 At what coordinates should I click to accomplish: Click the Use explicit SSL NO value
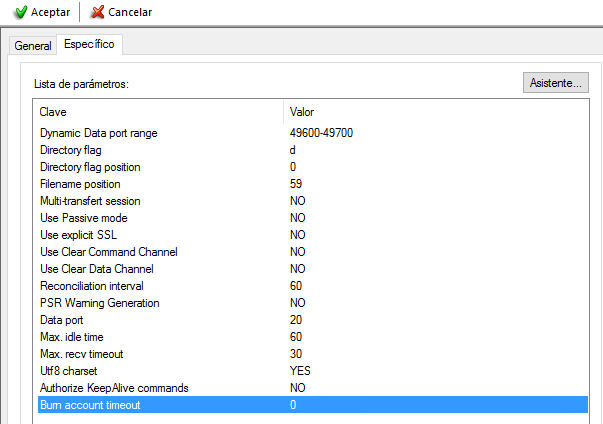tap(297, 235)
